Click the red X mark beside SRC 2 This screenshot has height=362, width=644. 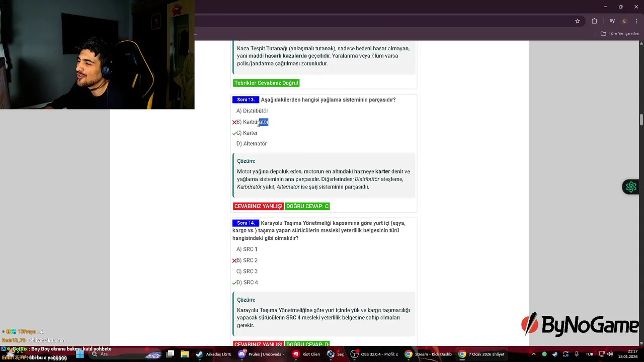pos(234,261)
